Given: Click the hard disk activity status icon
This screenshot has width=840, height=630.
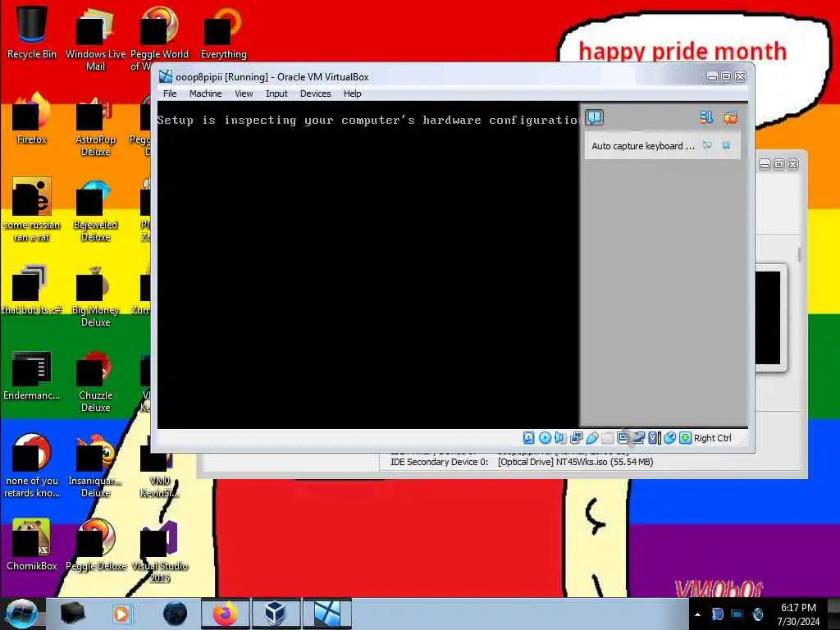Looking at the screenshot, I should click(x=528, y=438).
